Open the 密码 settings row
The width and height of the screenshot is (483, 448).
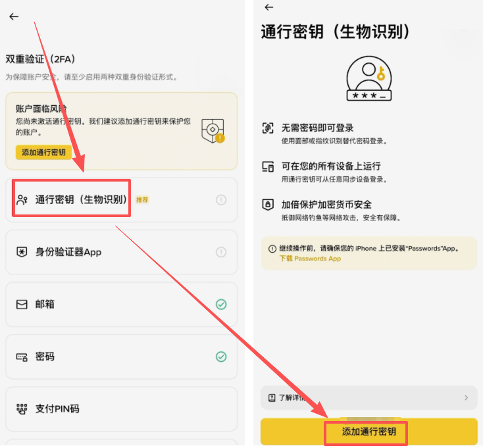tap(121, 357)
